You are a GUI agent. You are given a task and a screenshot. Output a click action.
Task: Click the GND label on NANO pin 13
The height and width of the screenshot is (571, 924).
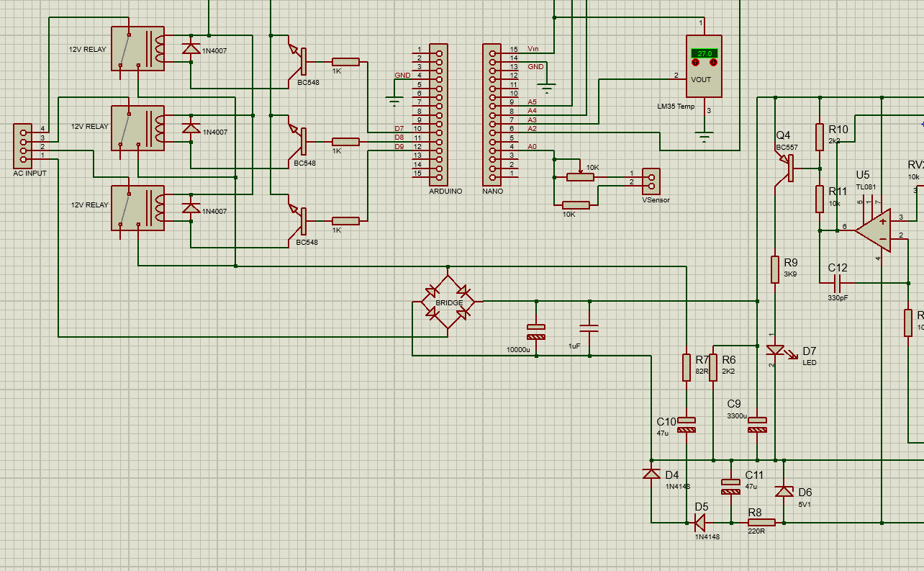pos(536,66)
